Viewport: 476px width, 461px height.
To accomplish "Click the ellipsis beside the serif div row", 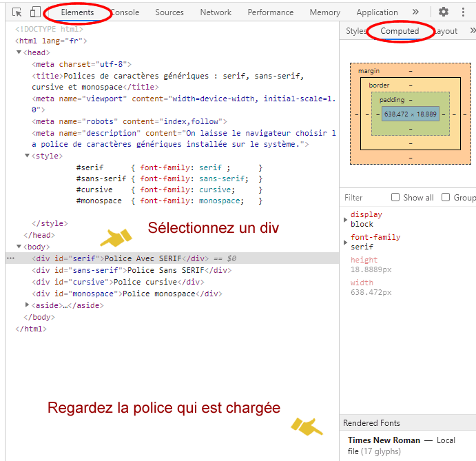I will pos(10,258).
